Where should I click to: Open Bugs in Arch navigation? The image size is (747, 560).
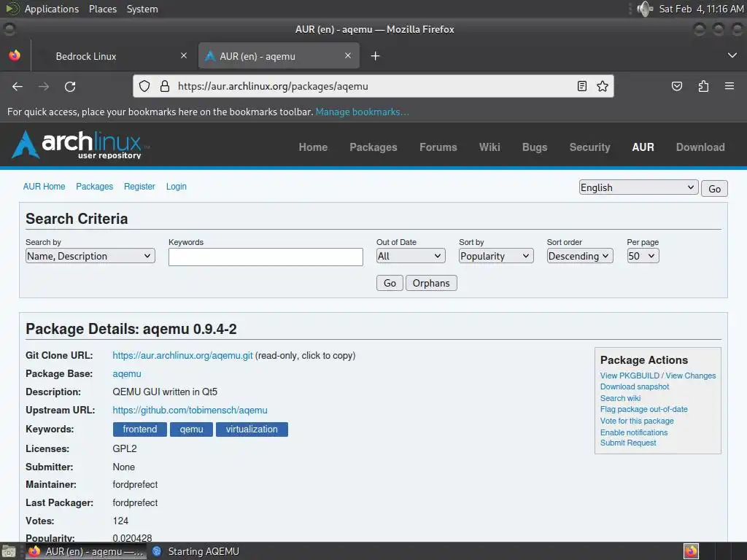coord(535,147)
